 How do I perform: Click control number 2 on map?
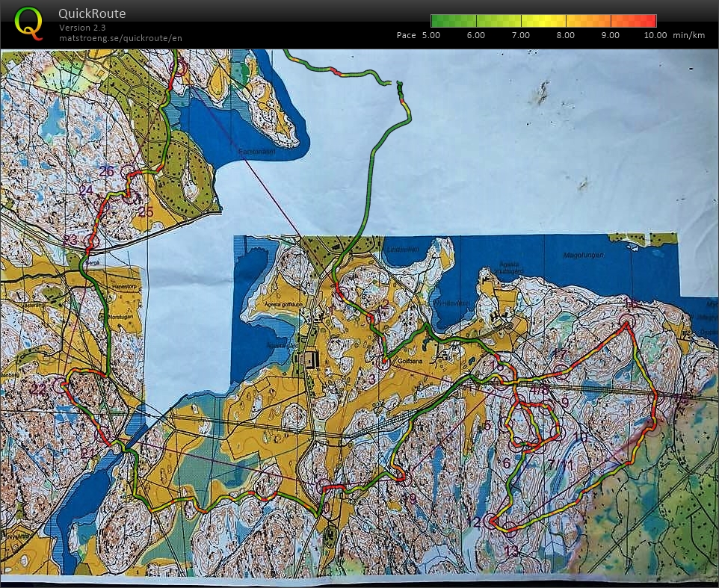click(x=386, y=304)
